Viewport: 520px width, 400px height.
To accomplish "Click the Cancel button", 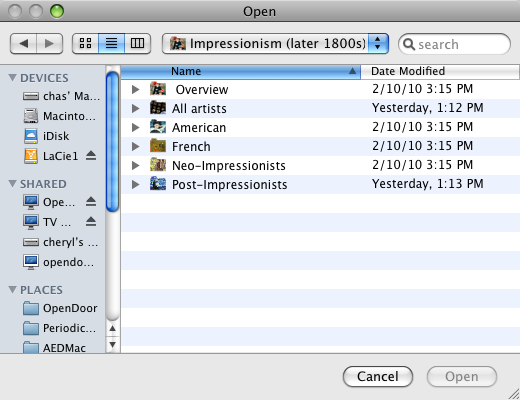I will [378, 377].
